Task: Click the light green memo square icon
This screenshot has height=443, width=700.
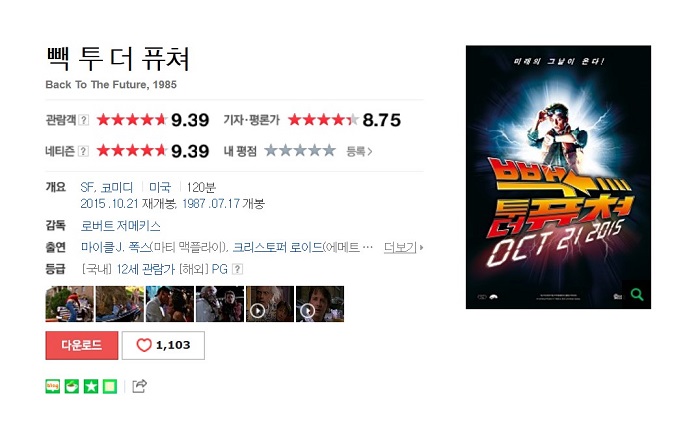Action: pos(110,386)
